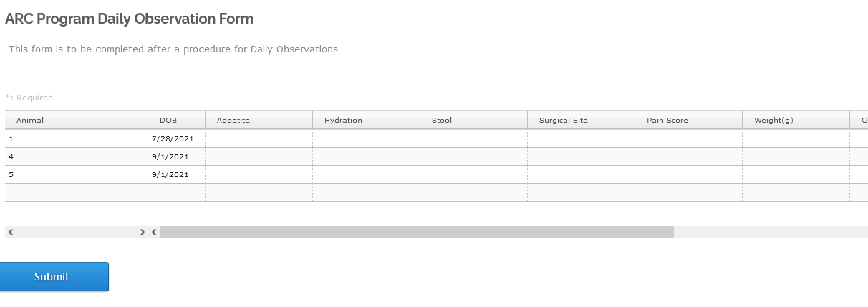Select the Appetite column header
868x307 pixels.
click(259, 120)
